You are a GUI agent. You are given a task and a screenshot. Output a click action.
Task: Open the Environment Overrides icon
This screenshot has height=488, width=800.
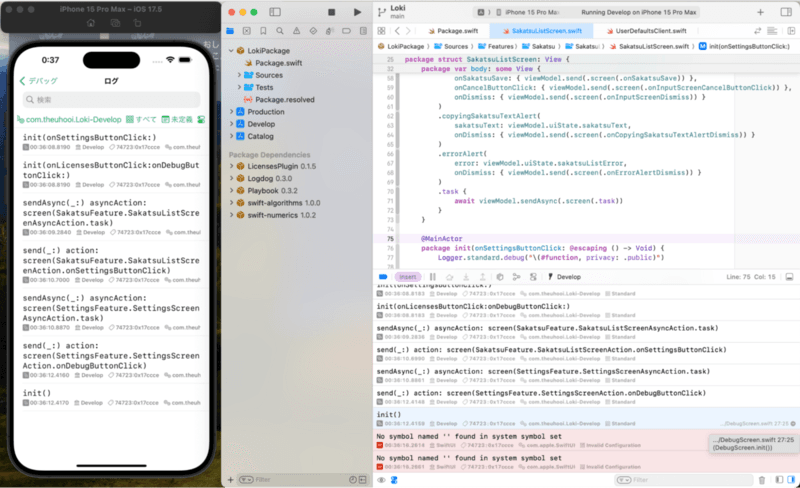pos(533,277)
